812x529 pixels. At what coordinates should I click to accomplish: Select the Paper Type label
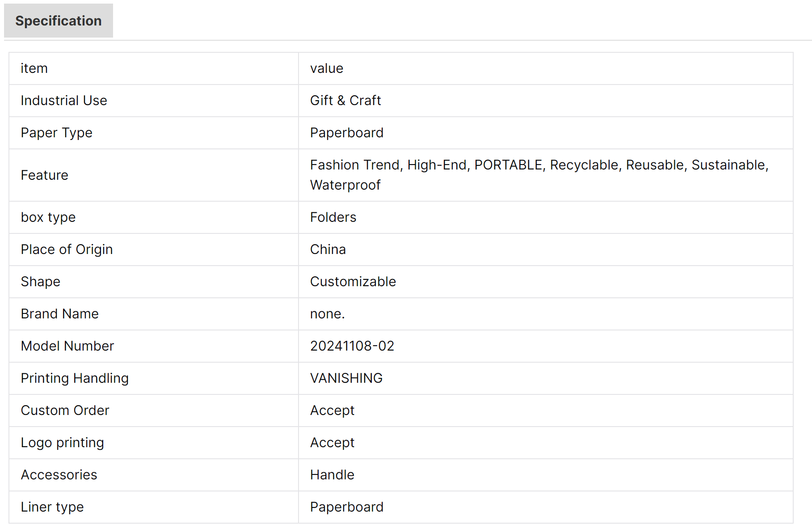click(57, 133)
